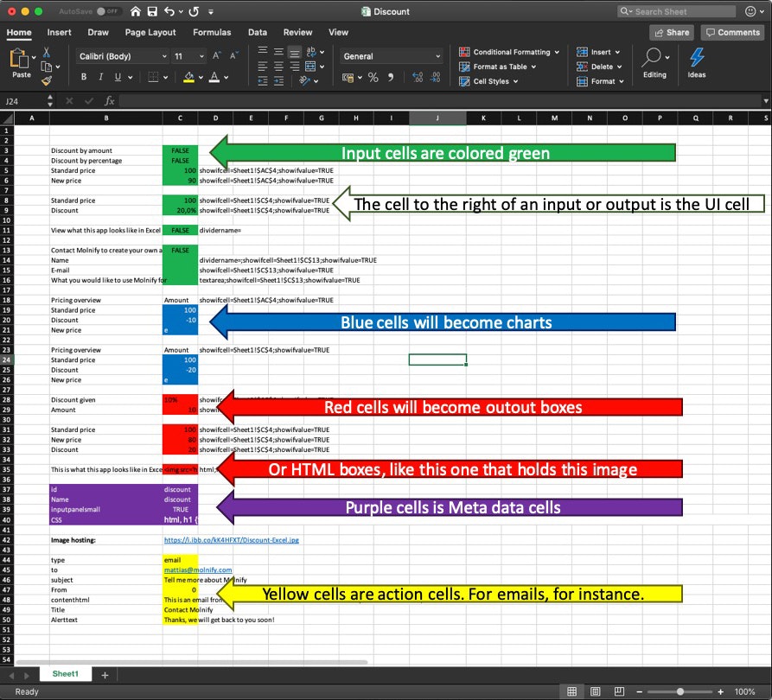Screen dimensions: 772x700
Task: Toggle Bold formatting
Action: 84,77
